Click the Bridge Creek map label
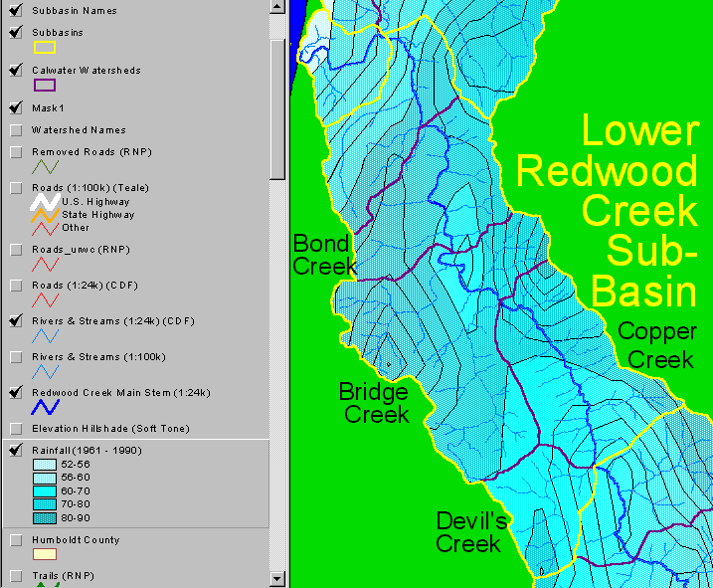713x588 pixels. (375, 403)
